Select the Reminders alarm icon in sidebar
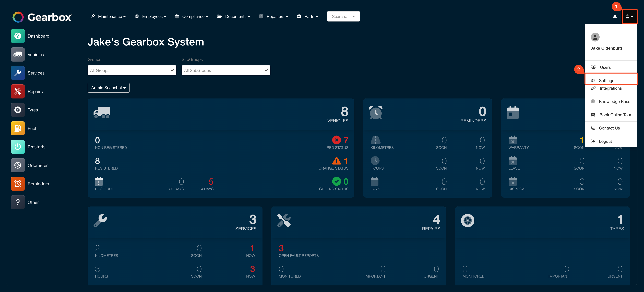 click(x=17, y=184)
